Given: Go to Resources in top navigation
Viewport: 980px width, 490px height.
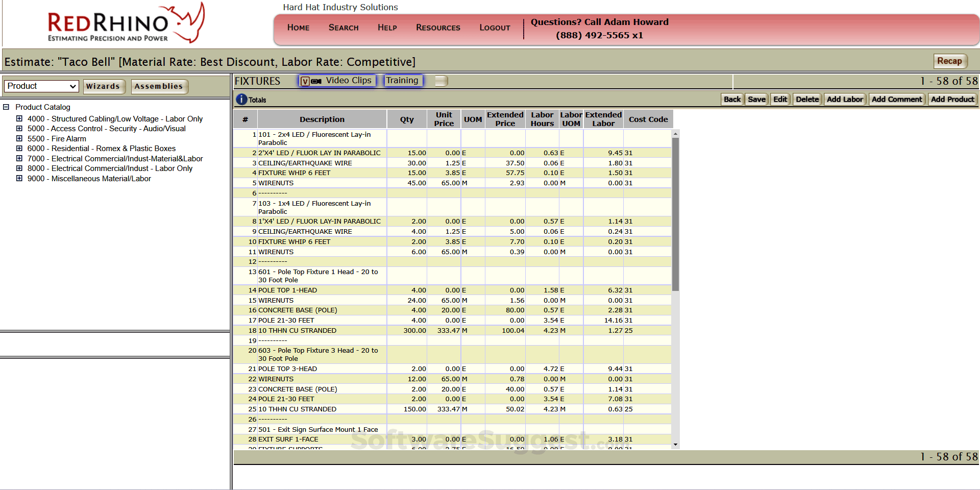Looking at the screenshot, I should tap(437, 28).
